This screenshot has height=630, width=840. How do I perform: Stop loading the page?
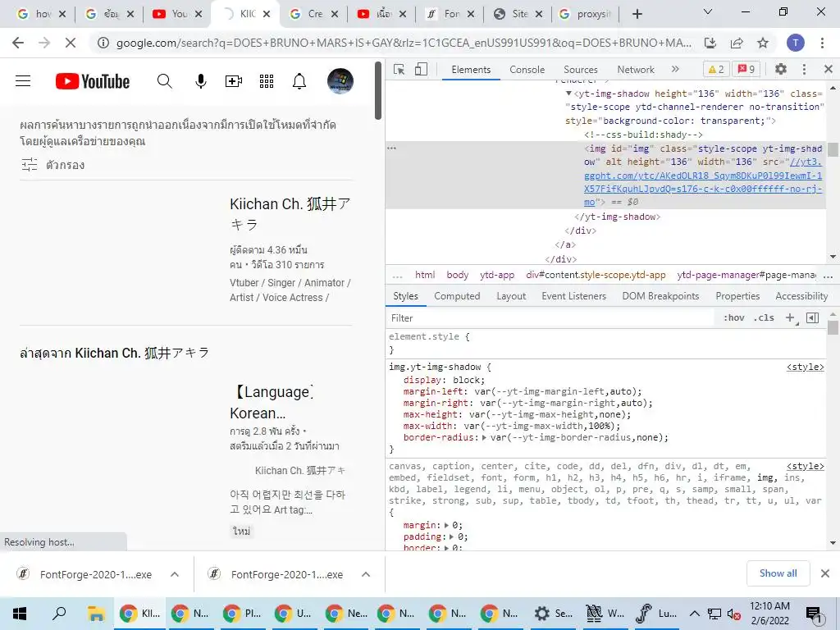pos(71,43)
